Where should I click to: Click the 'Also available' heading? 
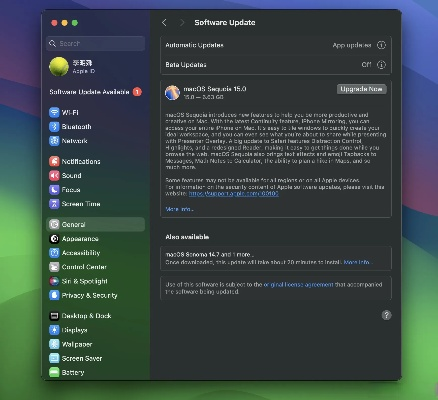tap(187, 237)
